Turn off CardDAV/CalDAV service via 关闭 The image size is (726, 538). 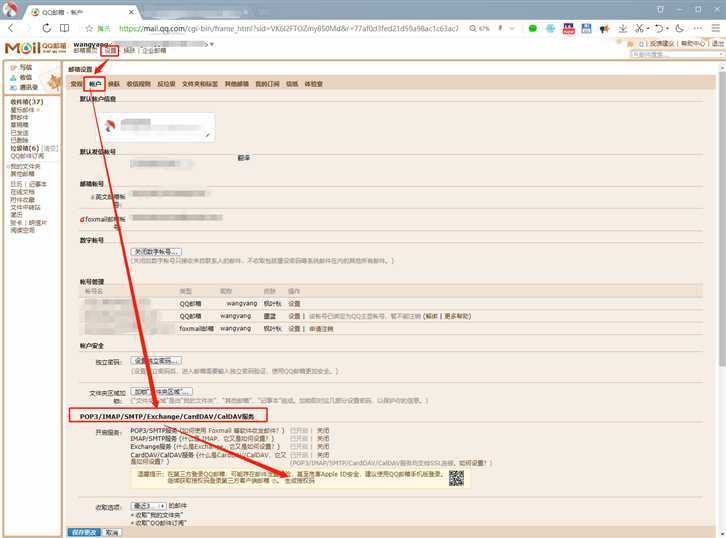(323, 455)
